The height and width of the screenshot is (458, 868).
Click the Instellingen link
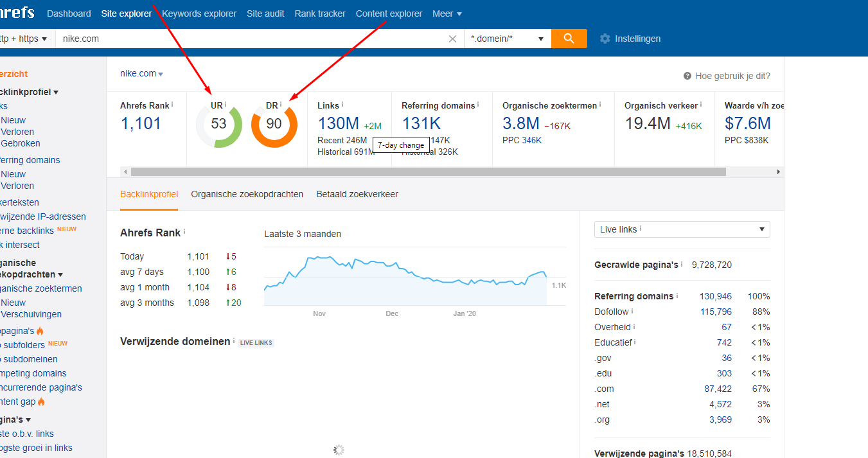637,39
